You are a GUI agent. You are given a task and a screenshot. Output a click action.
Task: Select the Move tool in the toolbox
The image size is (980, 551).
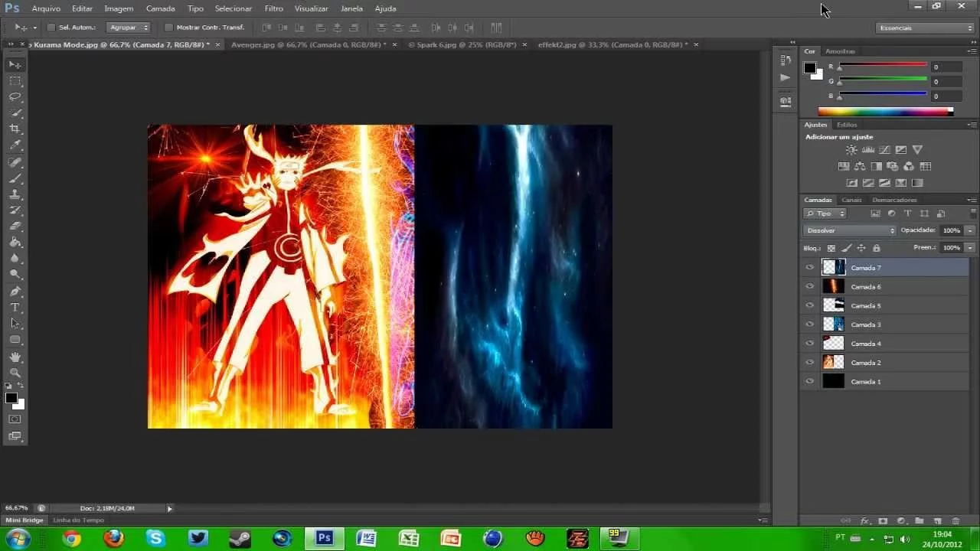pyautogui.click(x=15, y=65)
